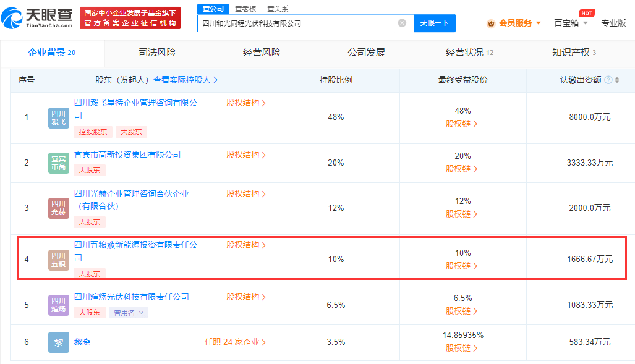
Task: Open 股权结构 for 四川光赫企业管理咨询
Action: click(246, 193)
